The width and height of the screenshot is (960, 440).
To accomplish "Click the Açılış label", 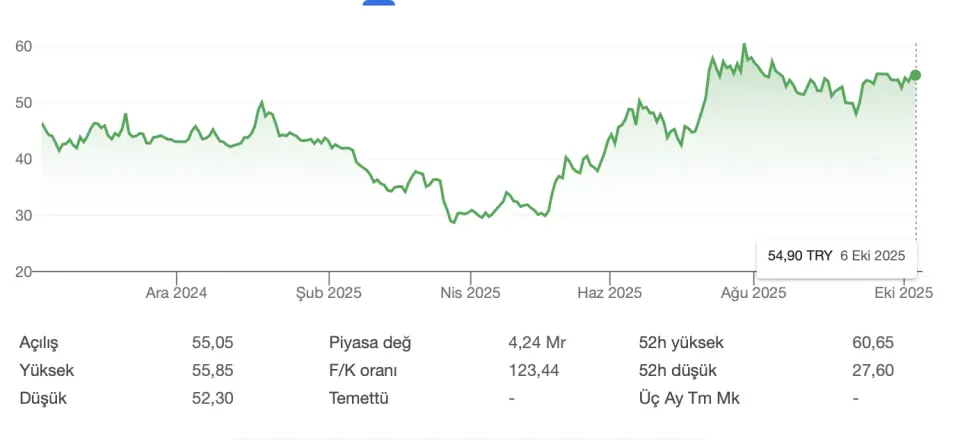I will pos(40,343).
